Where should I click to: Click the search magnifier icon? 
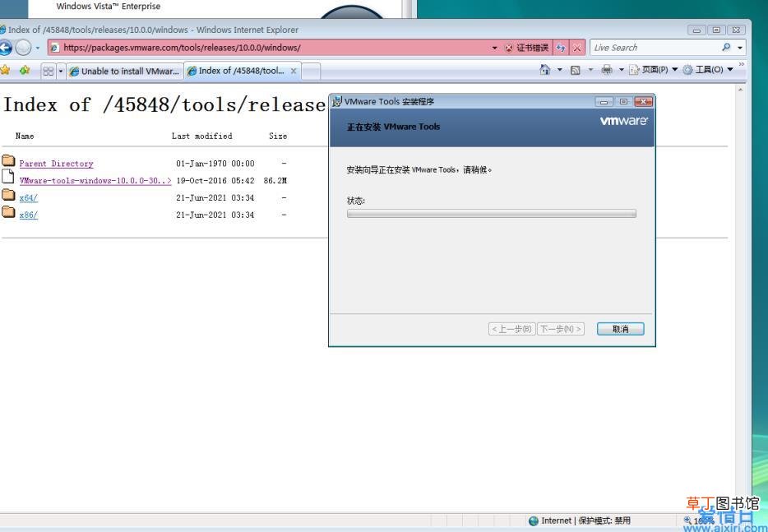(x=726, y=48)
